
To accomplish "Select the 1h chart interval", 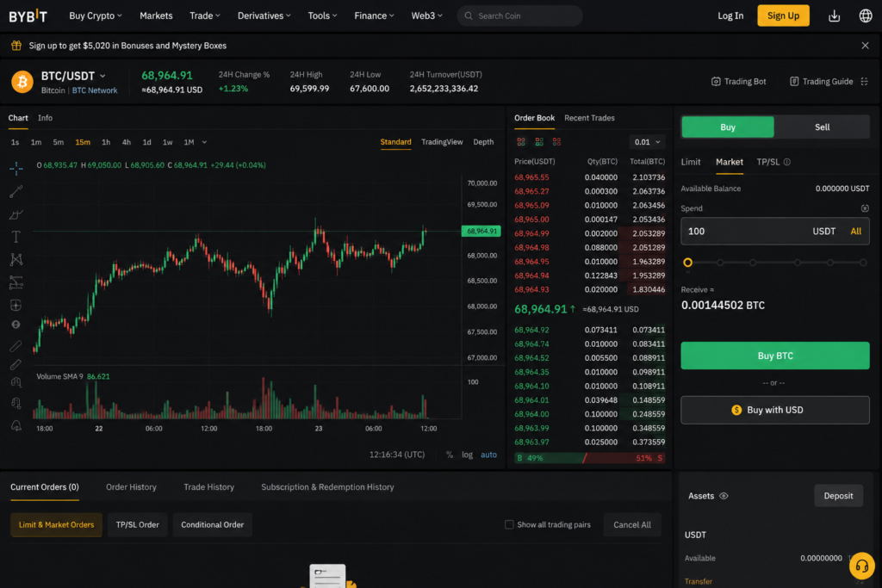I will 106,142.
